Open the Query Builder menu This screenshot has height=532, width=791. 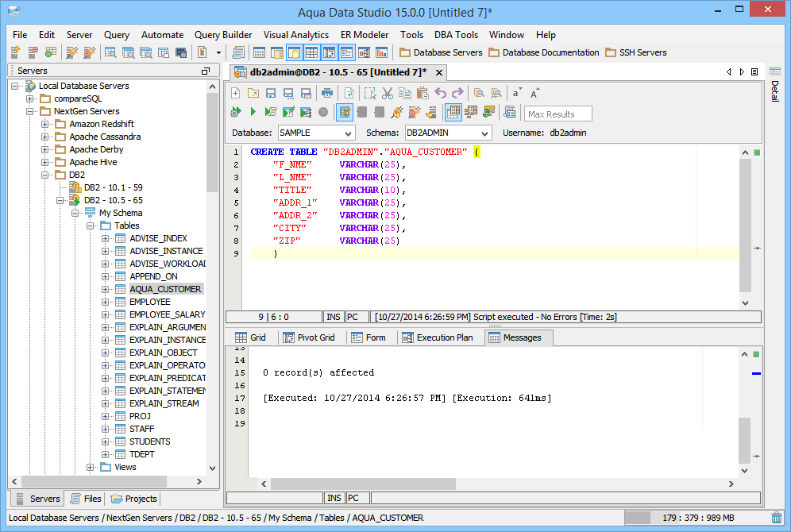click(x=223, y=35)
